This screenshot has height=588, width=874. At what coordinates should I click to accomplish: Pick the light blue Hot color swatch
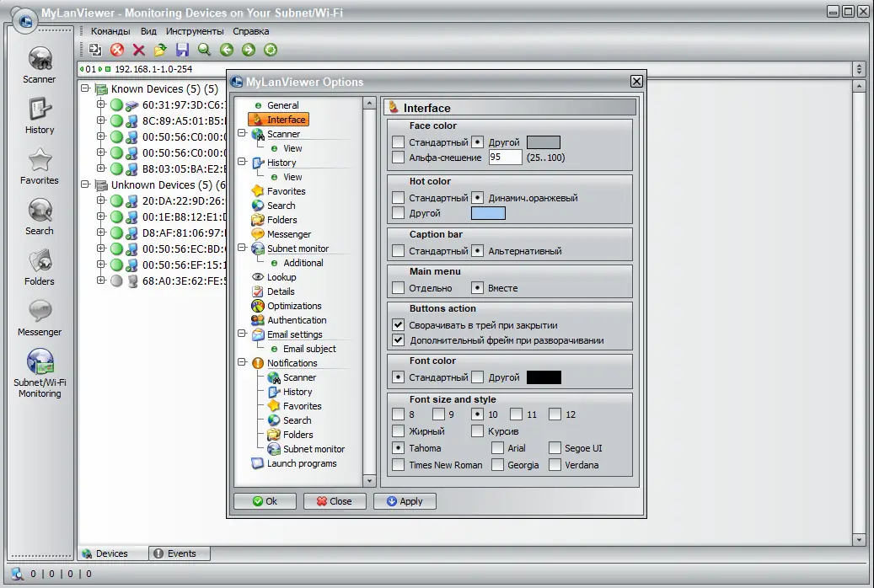coord(488,213)
